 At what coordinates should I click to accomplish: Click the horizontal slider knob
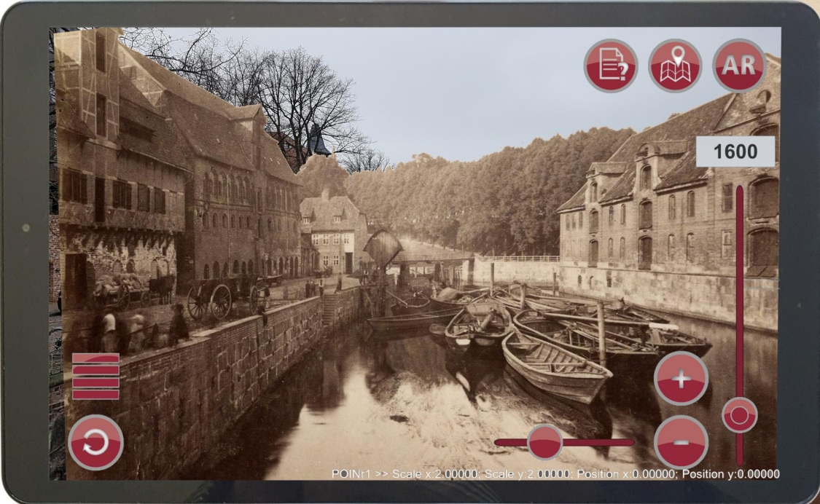(x=544, y=442)
